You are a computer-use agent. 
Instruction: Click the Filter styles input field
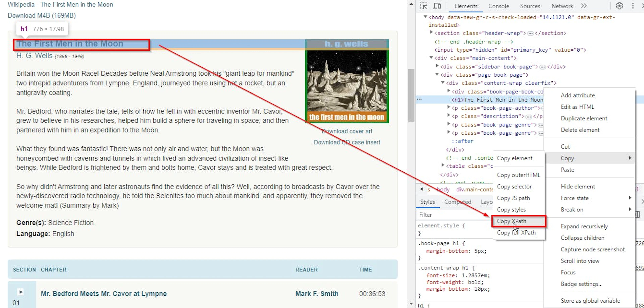point(454,214)
